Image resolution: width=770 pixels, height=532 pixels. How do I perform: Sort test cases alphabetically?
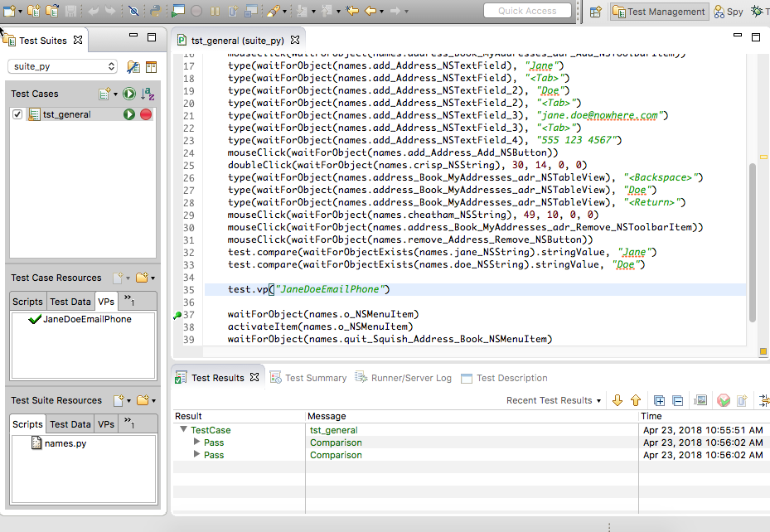[147, 94]
